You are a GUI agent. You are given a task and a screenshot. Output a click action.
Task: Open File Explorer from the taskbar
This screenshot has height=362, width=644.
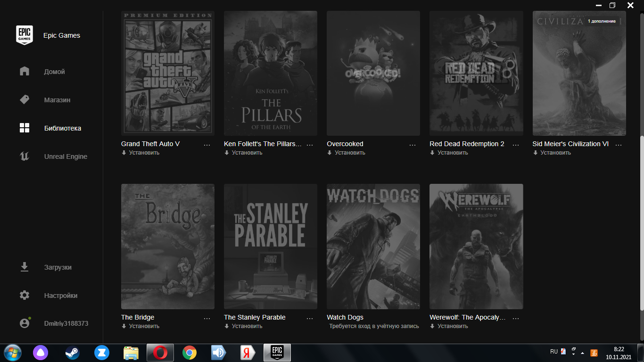click(x=131, y=353)
